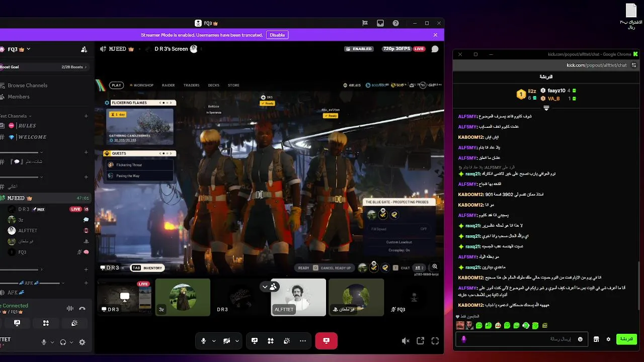
Task: Open camera options arrow in the call bar
Action: pos(237,341)
